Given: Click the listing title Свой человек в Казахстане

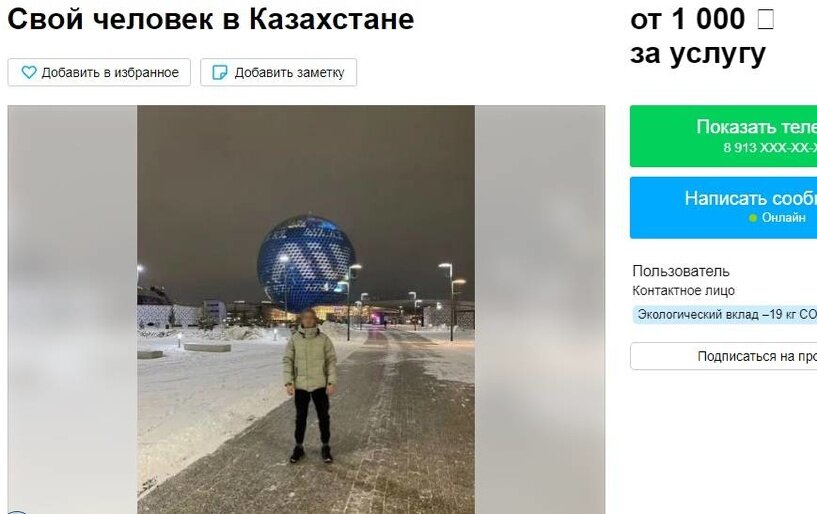Looking at the screenshot, I should [211, 19].
